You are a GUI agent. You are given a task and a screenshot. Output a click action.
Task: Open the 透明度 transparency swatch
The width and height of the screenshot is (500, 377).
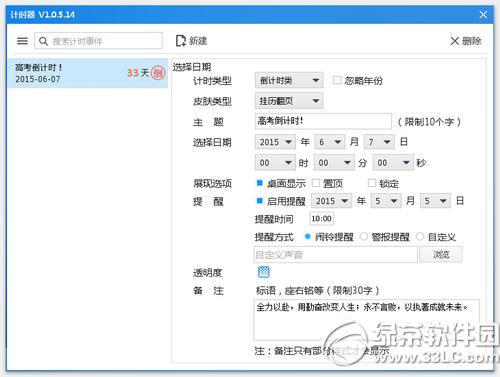click(263, 272)
